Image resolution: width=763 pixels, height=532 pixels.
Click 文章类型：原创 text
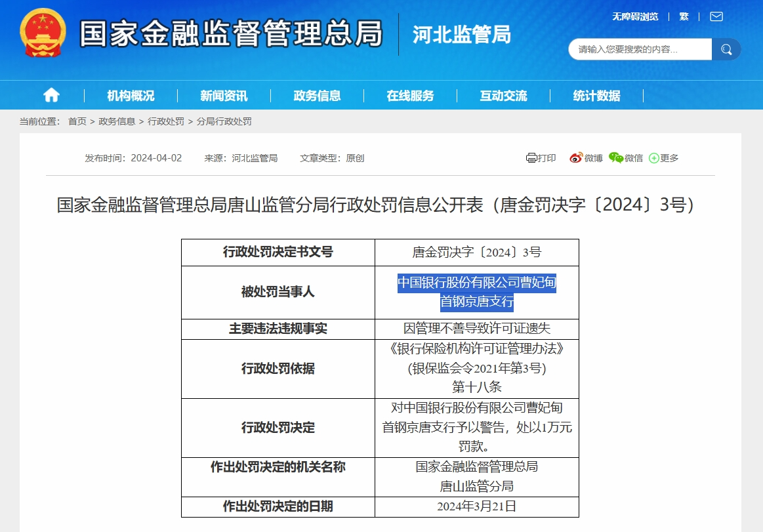click(x=332, y=157)
